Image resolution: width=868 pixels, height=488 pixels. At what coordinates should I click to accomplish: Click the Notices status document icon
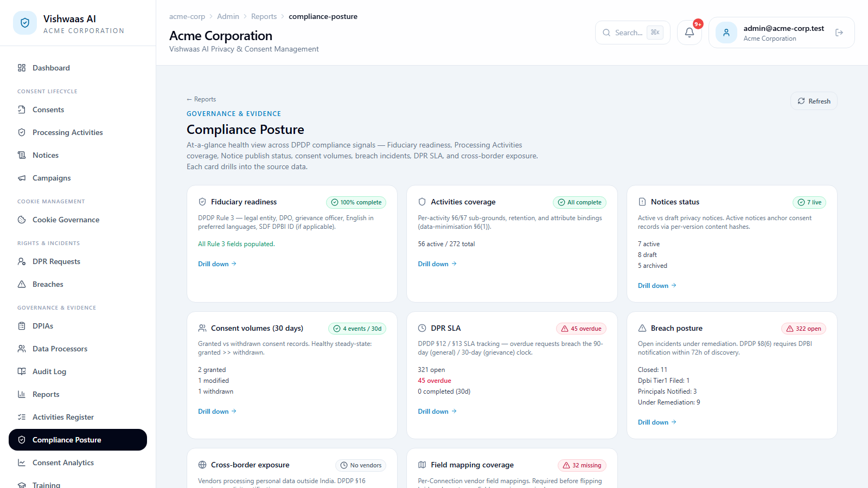[x=642, y=202]
